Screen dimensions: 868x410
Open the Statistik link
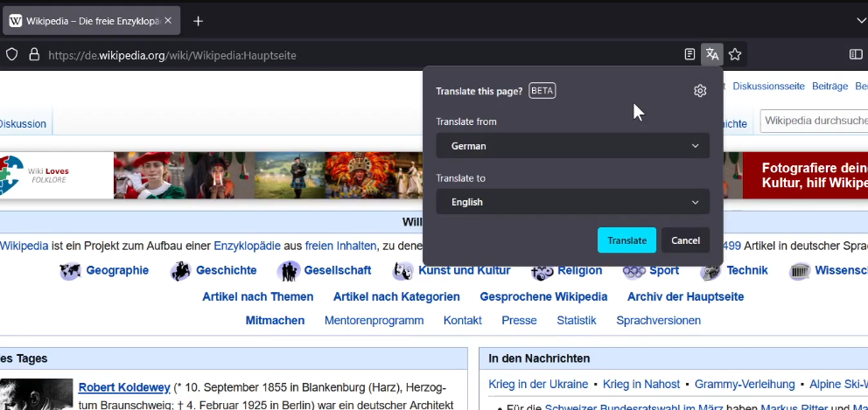[577, 320]
